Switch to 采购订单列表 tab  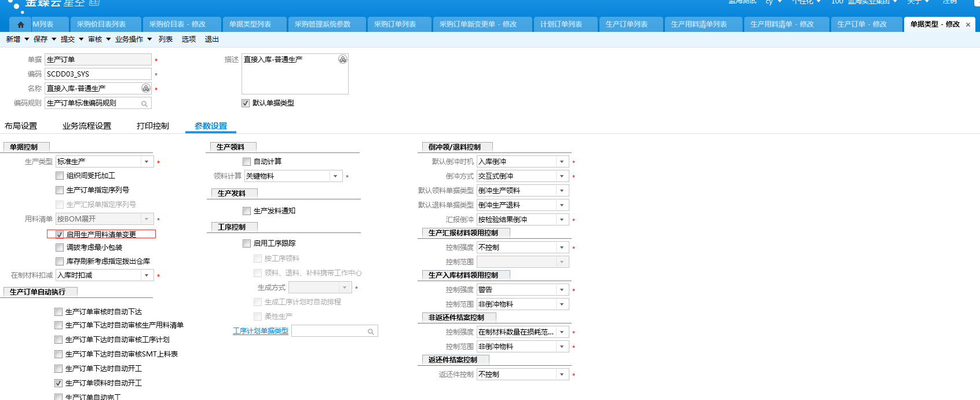click(x=400, y=24)
